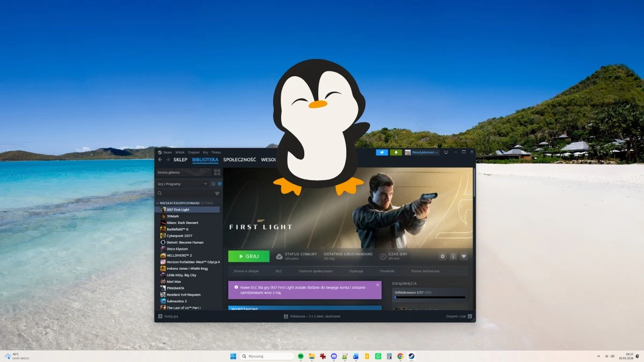Dismiss the purple DLC notification
The image size is (644, 362).
[377, 285]
